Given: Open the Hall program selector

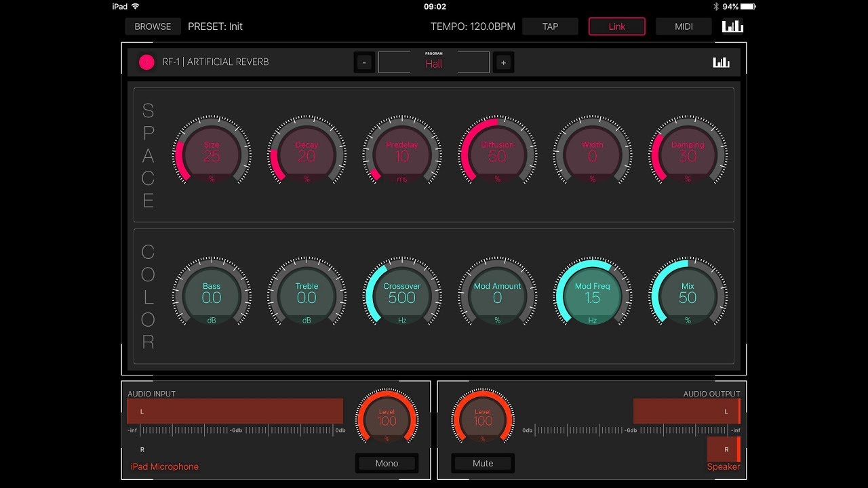Looking at the screenshot, I should (434, 62).
